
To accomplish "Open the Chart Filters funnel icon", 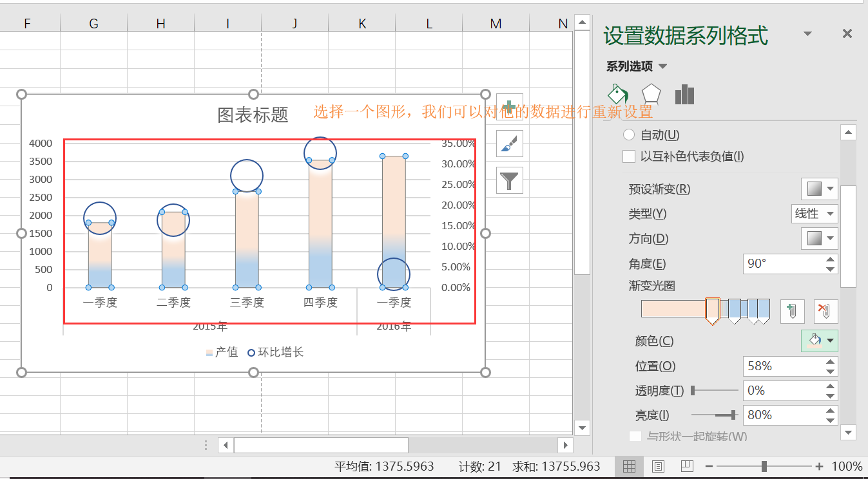I will [508, 180].
